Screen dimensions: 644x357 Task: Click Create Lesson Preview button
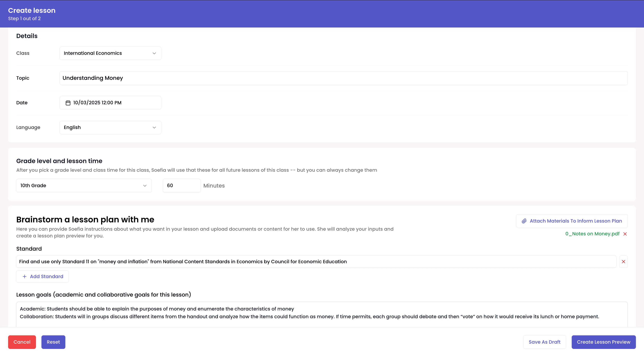(x=603, y=342)
